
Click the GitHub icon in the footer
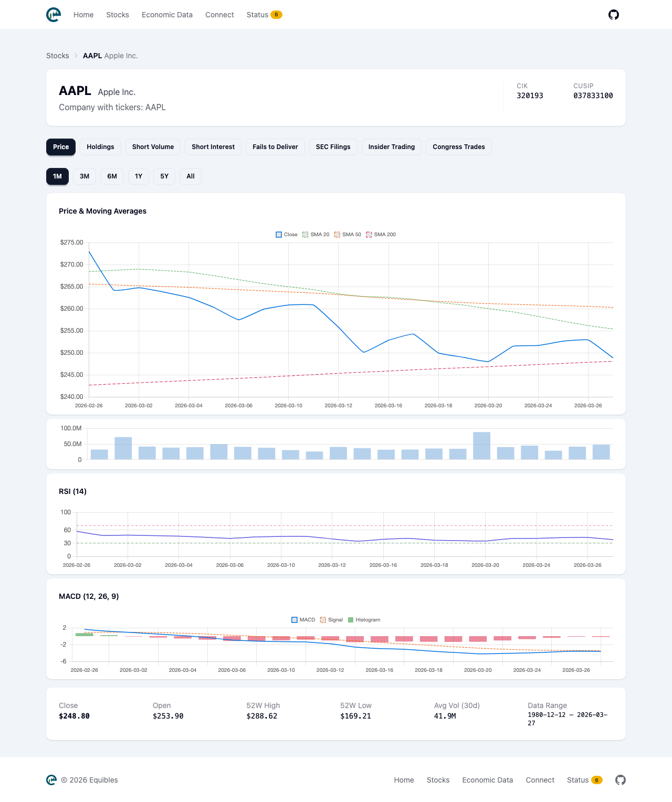point(620,780)
